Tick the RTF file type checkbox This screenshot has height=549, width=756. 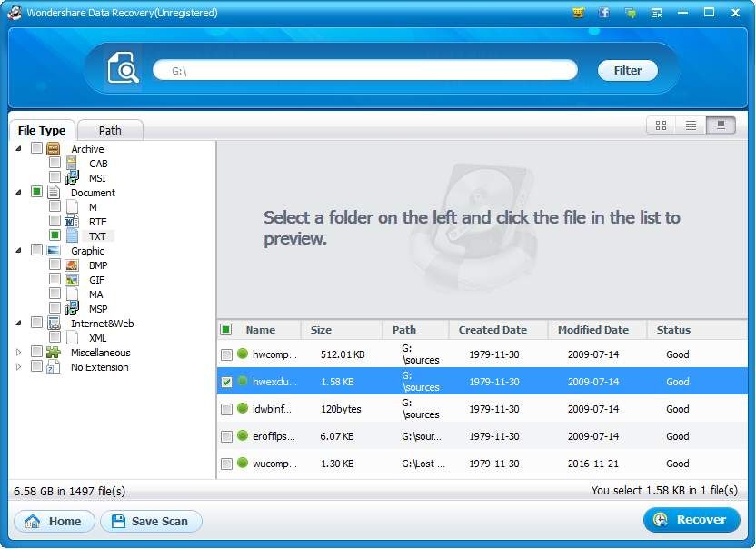(55, 221)
